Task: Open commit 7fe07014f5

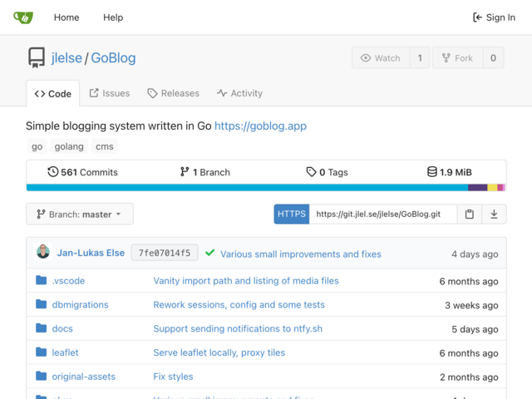Action: [x=165, y=253]
